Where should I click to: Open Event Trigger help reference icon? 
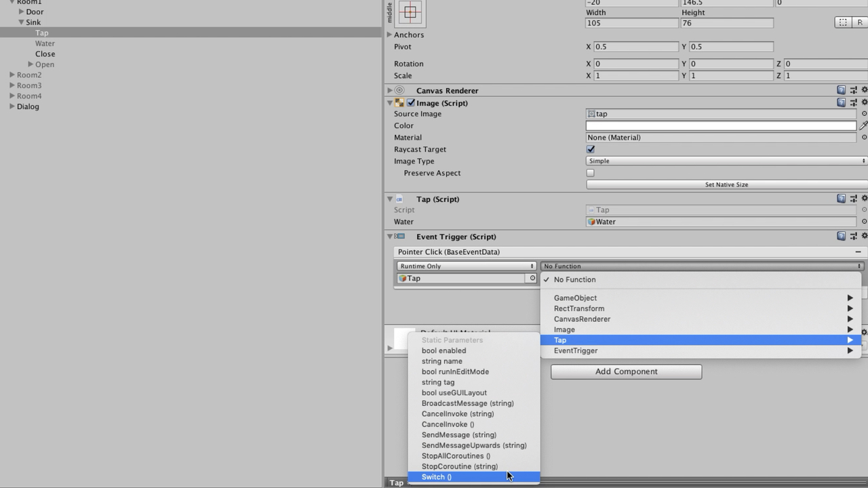[x=841, y=237]
